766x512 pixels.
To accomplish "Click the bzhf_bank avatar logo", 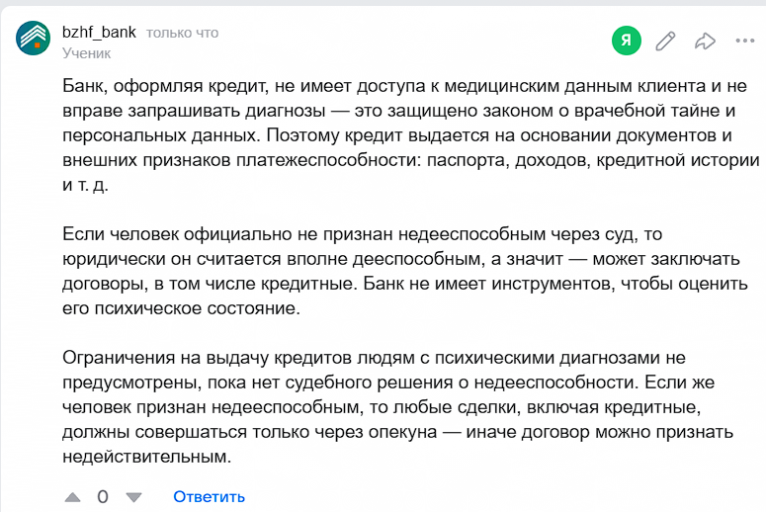I will 34,41.
